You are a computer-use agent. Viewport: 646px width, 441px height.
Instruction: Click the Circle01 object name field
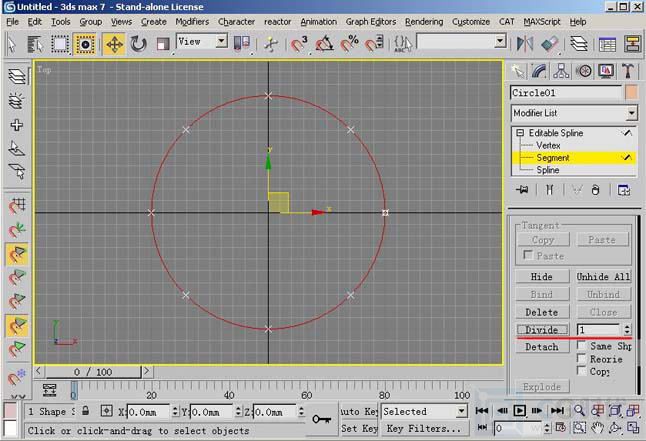pyautogui.click(x=566, y=93)
